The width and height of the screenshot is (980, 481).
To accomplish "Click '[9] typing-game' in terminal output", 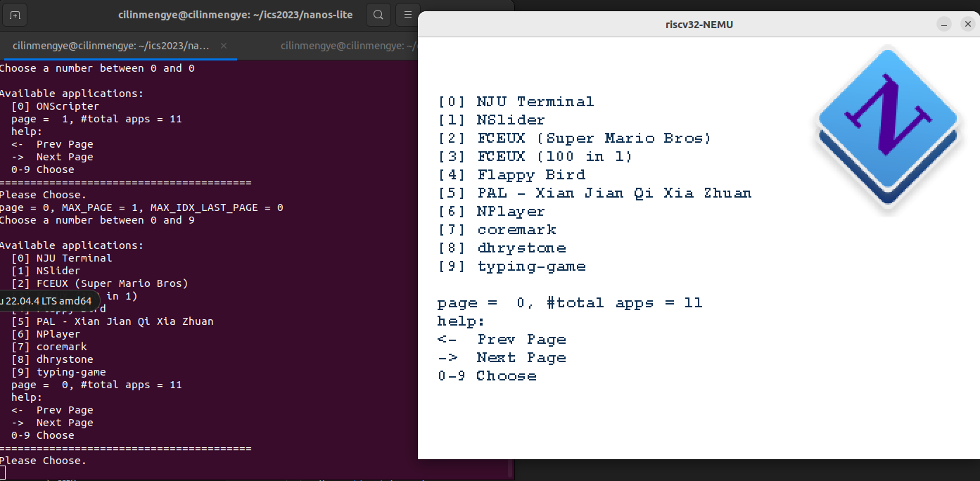I will pyautogui.click(x=58, y=372).
